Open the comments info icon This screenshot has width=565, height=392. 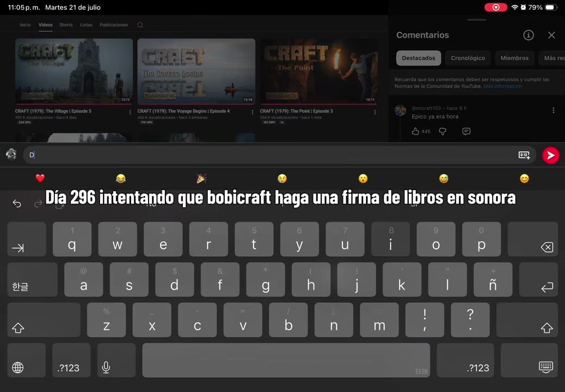pos(528,35)
